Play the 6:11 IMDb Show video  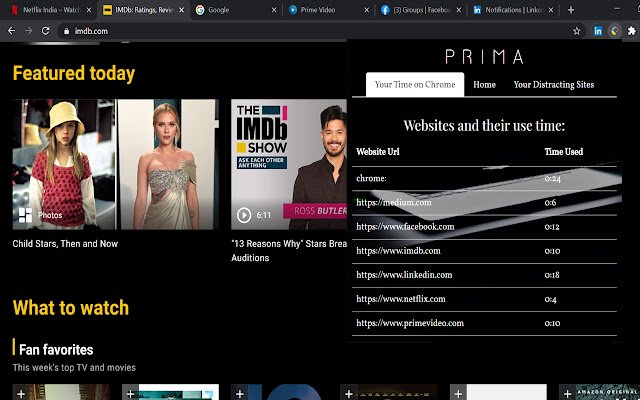244,215
